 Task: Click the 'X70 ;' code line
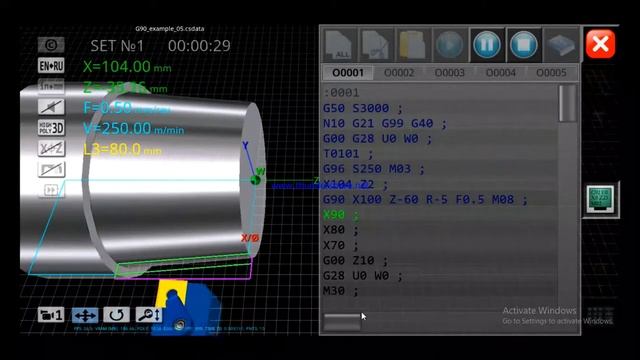tap(340, 245)
